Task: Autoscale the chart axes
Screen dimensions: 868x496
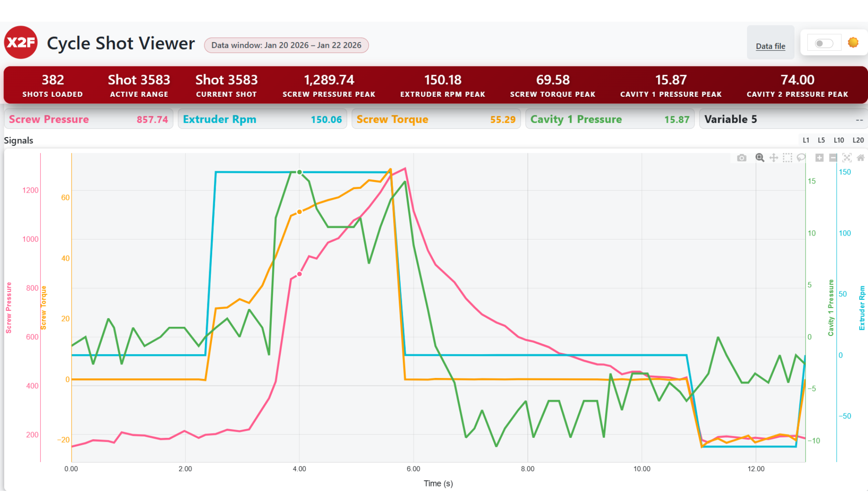Action: tap(847, 158)
